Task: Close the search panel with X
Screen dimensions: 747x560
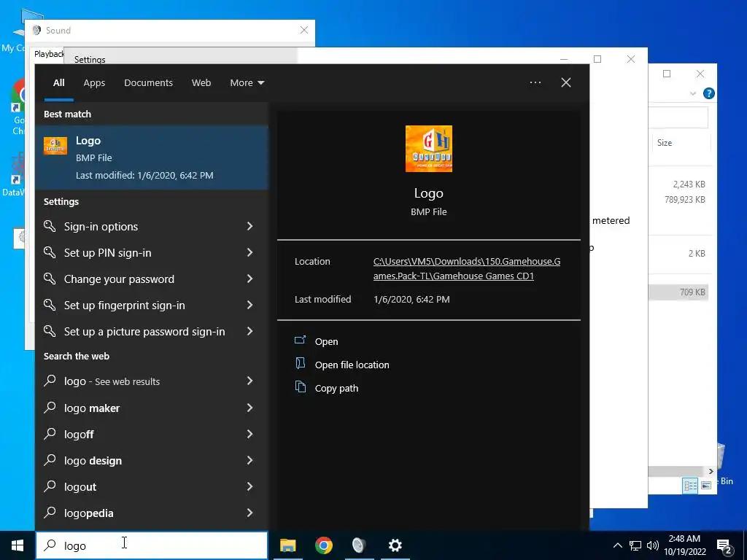Action: coord(566,82)
